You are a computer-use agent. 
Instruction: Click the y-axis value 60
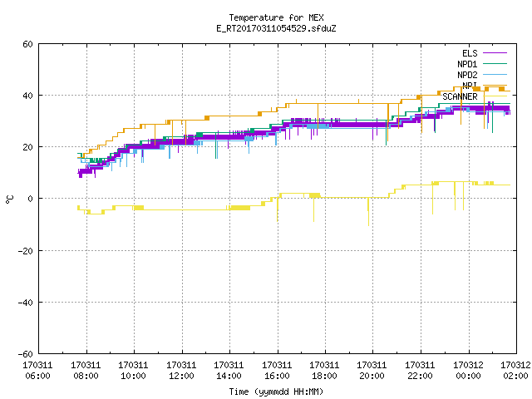click(x=27, y=44)
